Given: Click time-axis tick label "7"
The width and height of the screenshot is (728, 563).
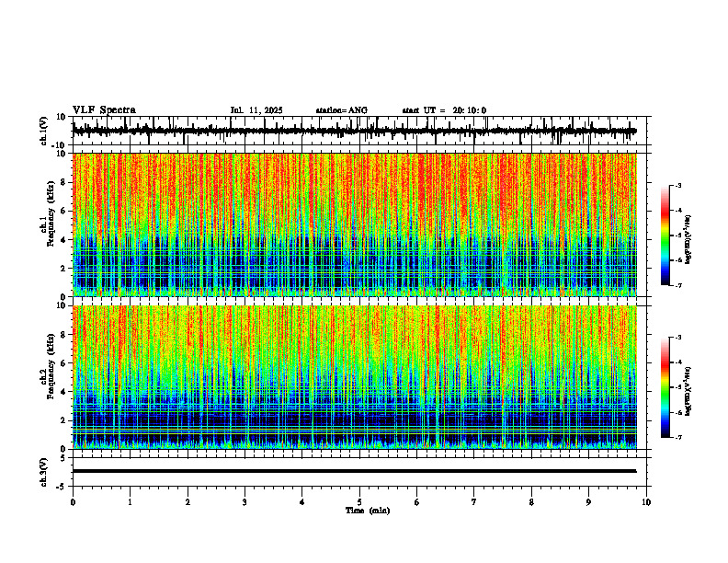Looking at the screenshot, I should (474, 502).
